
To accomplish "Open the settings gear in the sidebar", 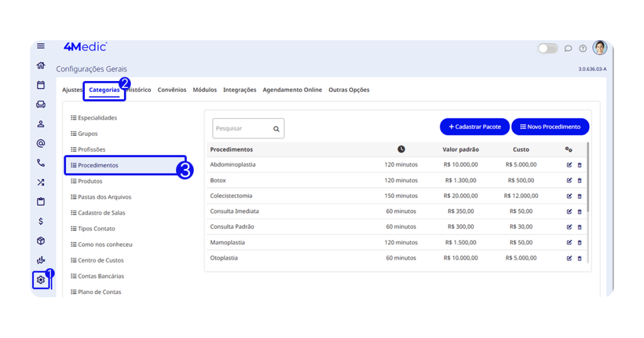I will [x=41, y=280].
